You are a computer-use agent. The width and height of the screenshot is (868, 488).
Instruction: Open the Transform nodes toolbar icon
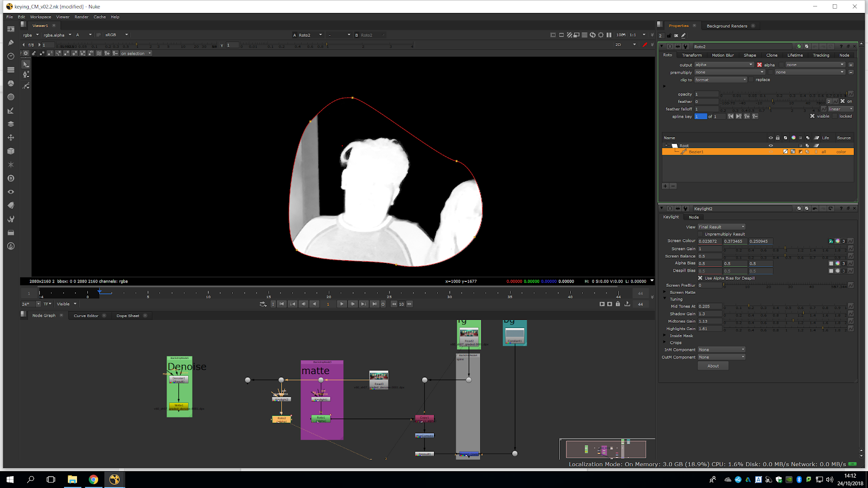coord(10,138)
